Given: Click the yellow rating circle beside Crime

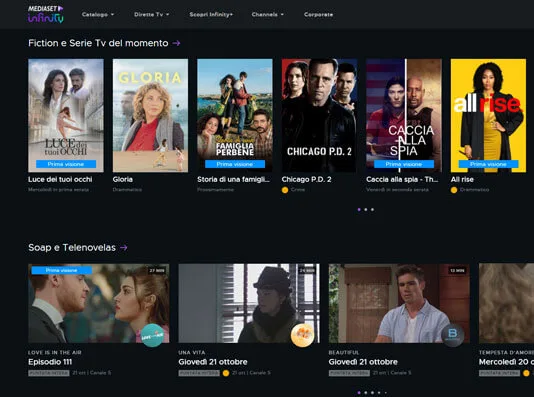Looking at the screenshot, I should pyautogui.click(x=285, y=190).
